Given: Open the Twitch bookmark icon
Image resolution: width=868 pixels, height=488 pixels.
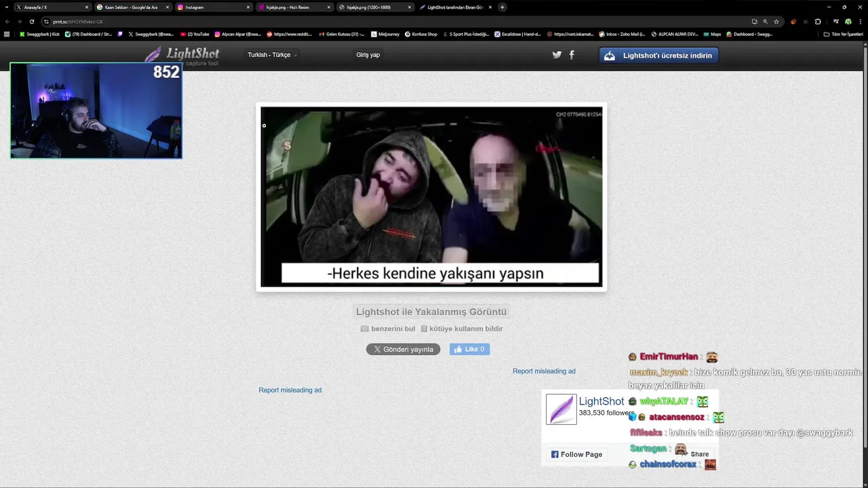Looking at the screenshot, I should click(120, 34).
